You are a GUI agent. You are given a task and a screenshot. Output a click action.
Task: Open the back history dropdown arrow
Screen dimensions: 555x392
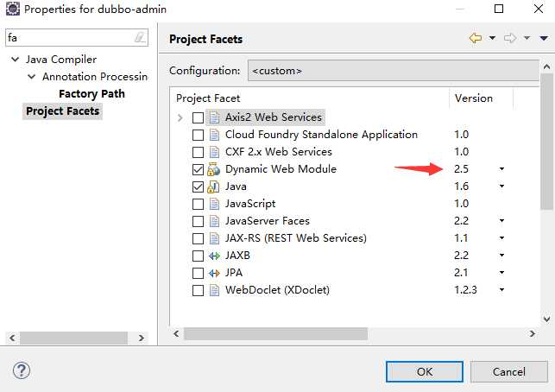tap(492, 38)
